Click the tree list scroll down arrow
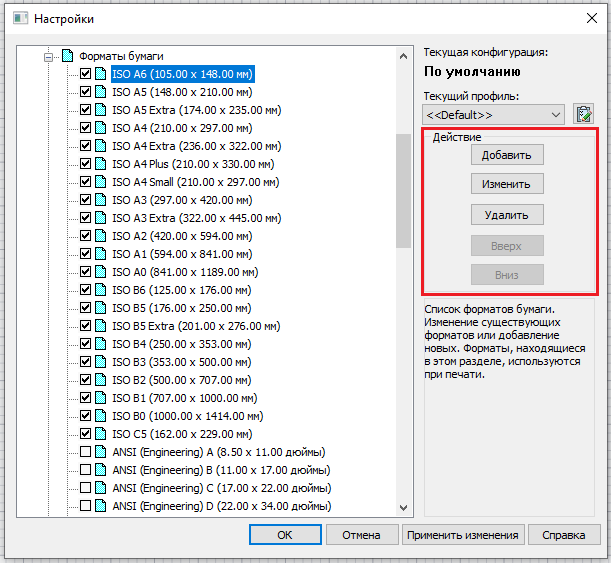611x563 pixels. coord(403,508)
